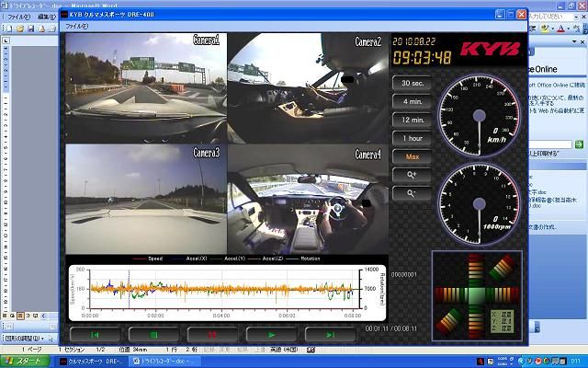Switch to クルマメスポーツ DRE taskbar item

tap(94, 362)
